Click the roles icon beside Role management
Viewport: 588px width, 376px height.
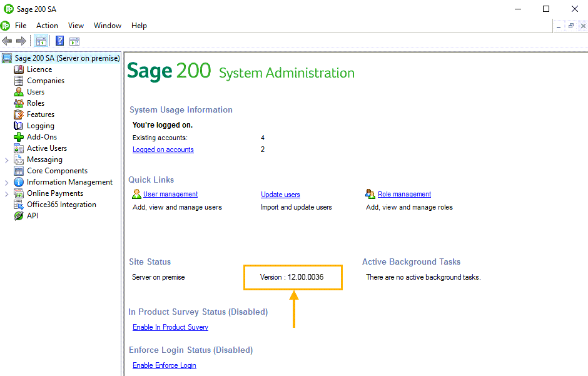[x=370, y=194]
